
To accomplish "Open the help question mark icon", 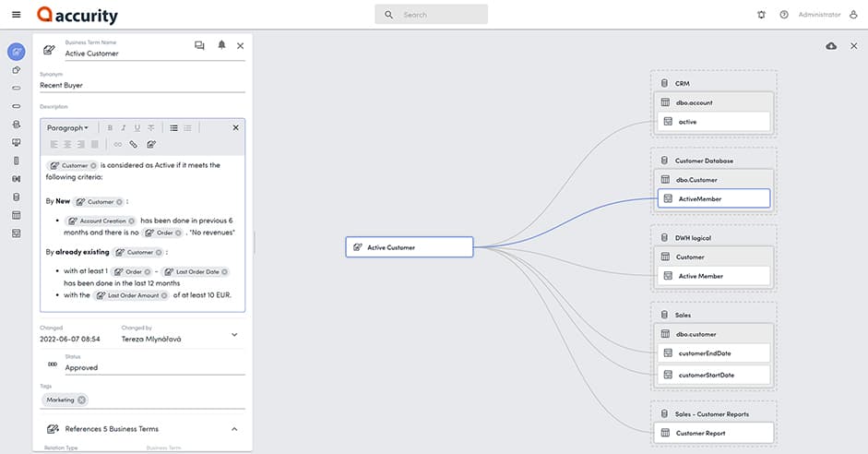I will (x=784, y=15).
